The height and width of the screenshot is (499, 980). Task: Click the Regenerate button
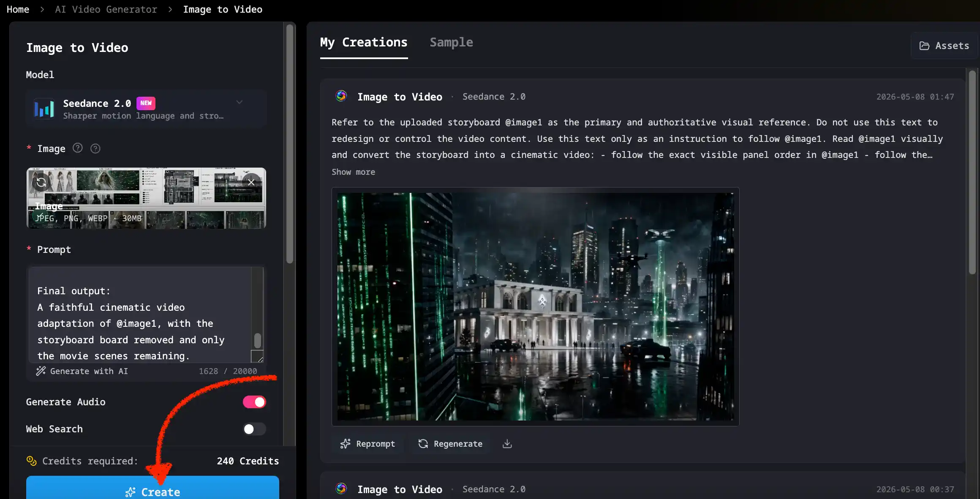[x=450, y=444]
